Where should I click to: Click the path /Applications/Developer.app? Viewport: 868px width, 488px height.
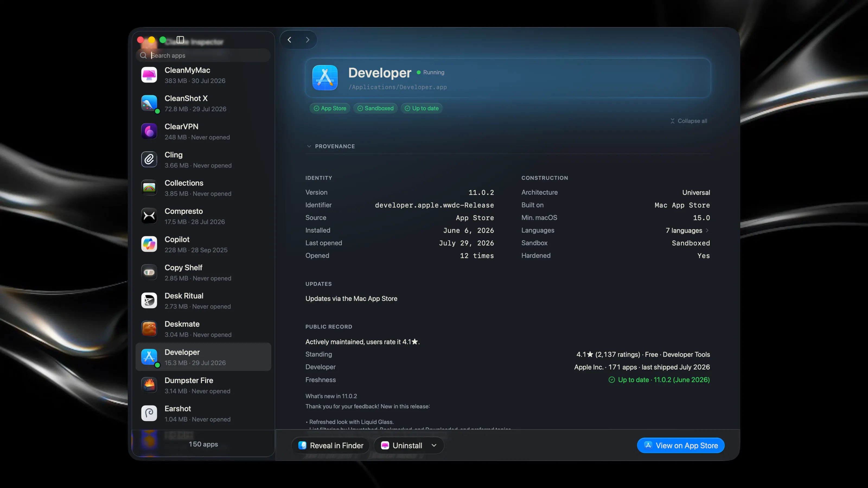[398, 87]
